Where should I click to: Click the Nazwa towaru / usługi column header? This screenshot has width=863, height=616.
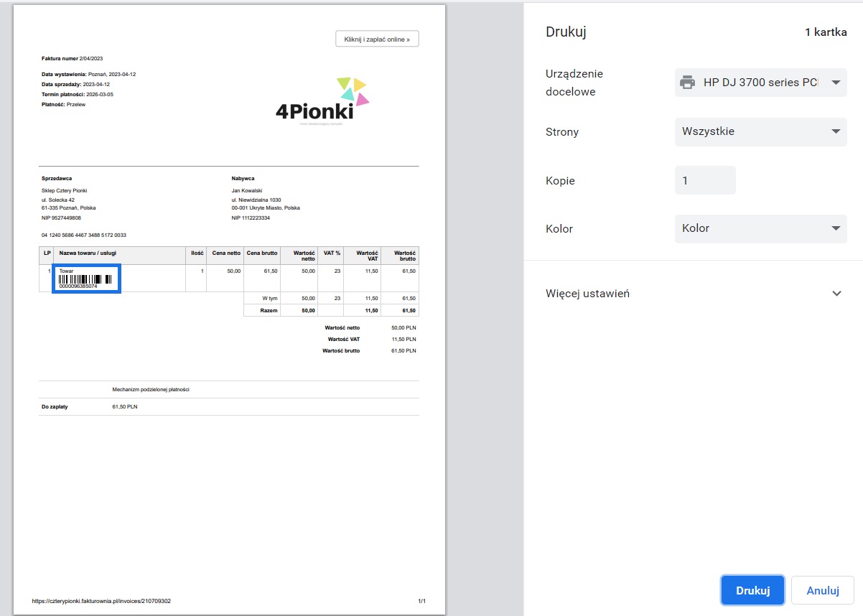pos(88,253)
